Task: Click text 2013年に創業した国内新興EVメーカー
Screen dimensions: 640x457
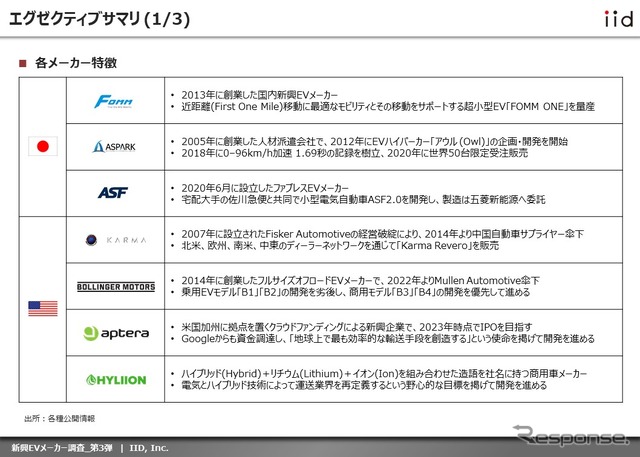Action: [x=260, y=95]
